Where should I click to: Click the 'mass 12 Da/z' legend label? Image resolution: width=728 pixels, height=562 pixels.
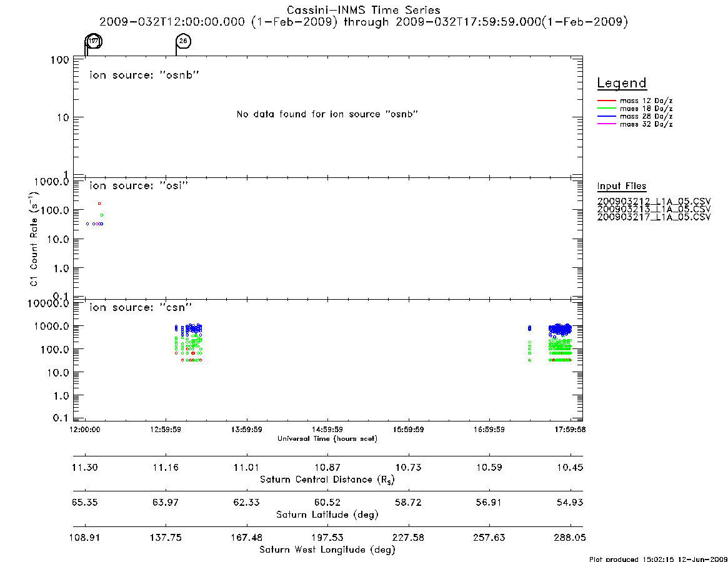coord(646,101)
